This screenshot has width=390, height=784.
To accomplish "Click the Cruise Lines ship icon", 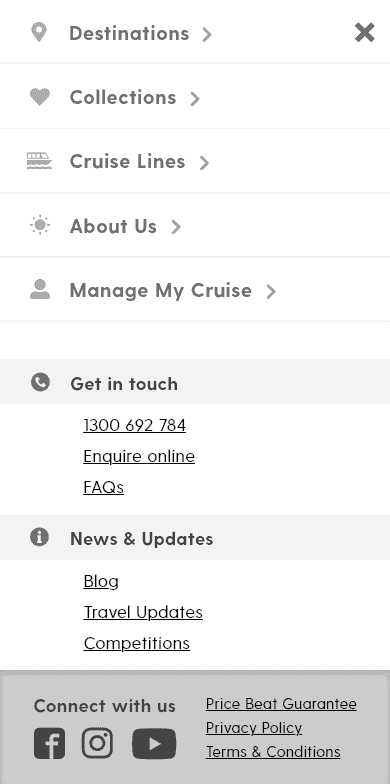I will [40, 161].
